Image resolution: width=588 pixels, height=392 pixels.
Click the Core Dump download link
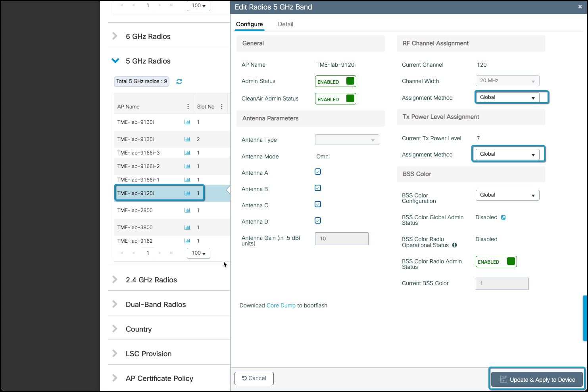(x=281, y=305)
